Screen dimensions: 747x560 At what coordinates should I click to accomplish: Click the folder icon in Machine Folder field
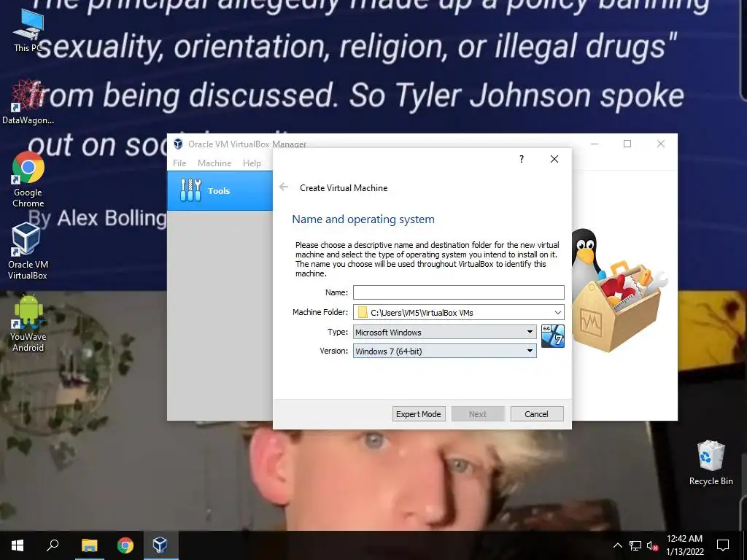point(363,312)
